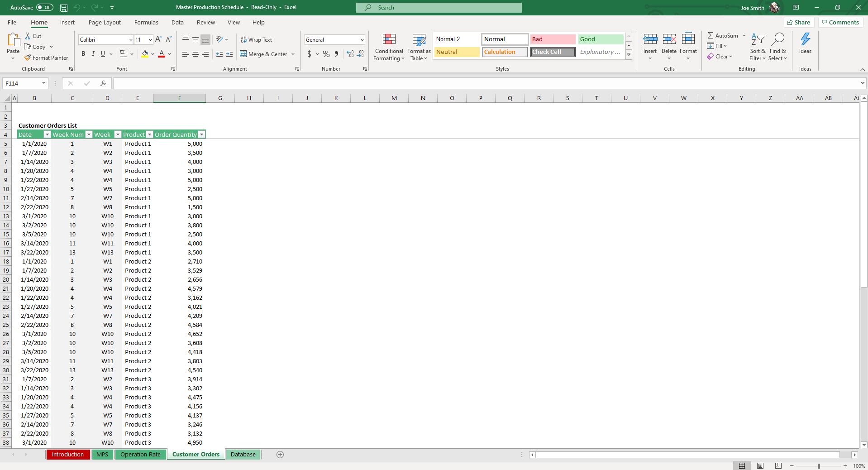Click Delete cells icon
This screenshot has height=470, width=868.
(669, 39)
